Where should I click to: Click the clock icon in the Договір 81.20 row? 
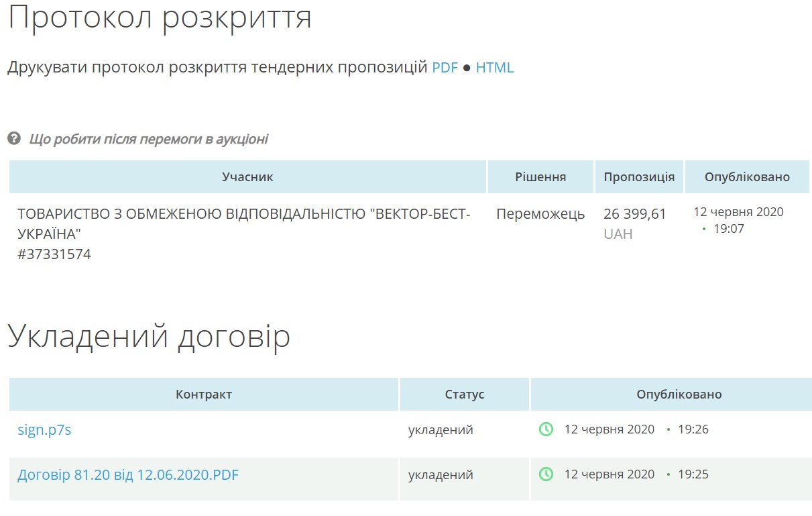tap(546, 474)
